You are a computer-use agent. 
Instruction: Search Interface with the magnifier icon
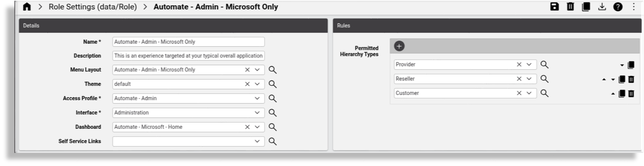pos(273,113)
